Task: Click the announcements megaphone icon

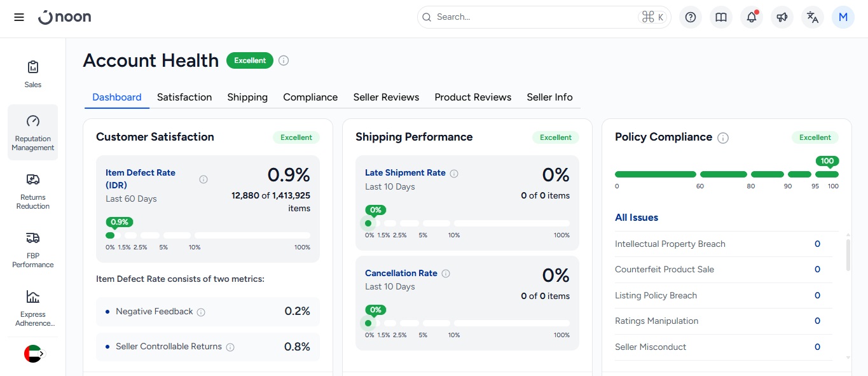Action: (x=782, y=17)
